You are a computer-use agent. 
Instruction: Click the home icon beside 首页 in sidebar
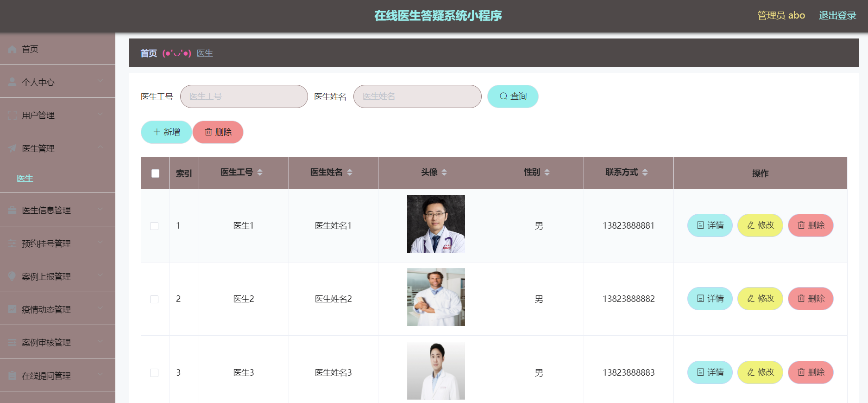(x=13, y=49)
